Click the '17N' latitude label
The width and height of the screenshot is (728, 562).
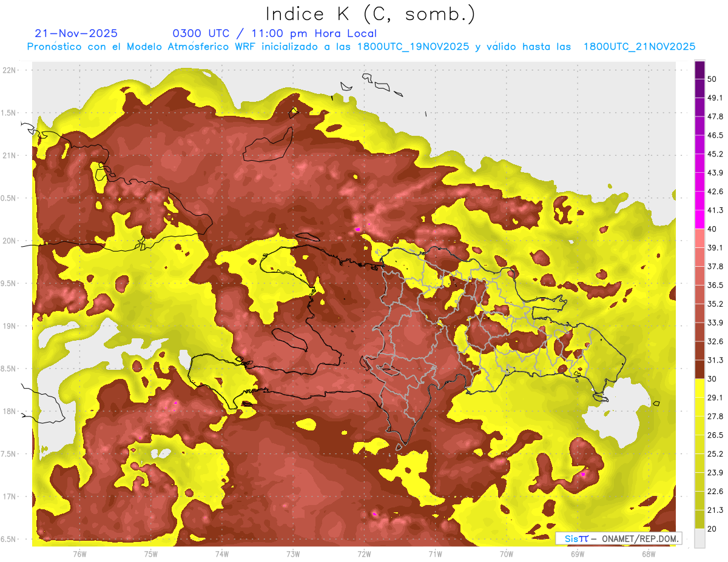[x=10, y=497]
